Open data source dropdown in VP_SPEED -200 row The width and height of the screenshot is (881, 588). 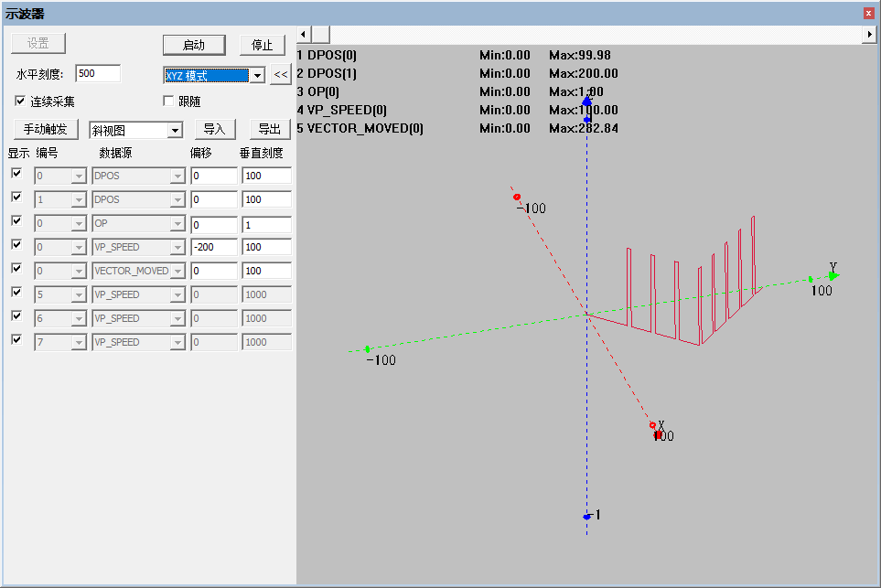[x=177, y=247]
